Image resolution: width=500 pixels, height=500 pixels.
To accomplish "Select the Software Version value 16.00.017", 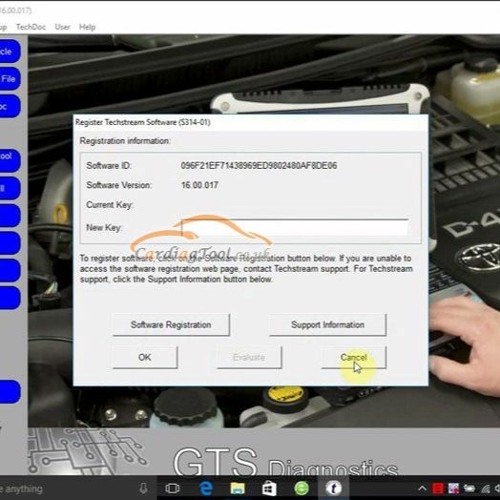I will tap(200, 185).
